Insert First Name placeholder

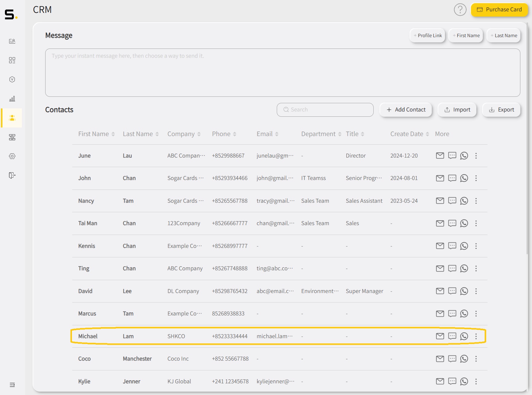pyautogui.click(x=466, y=36)
